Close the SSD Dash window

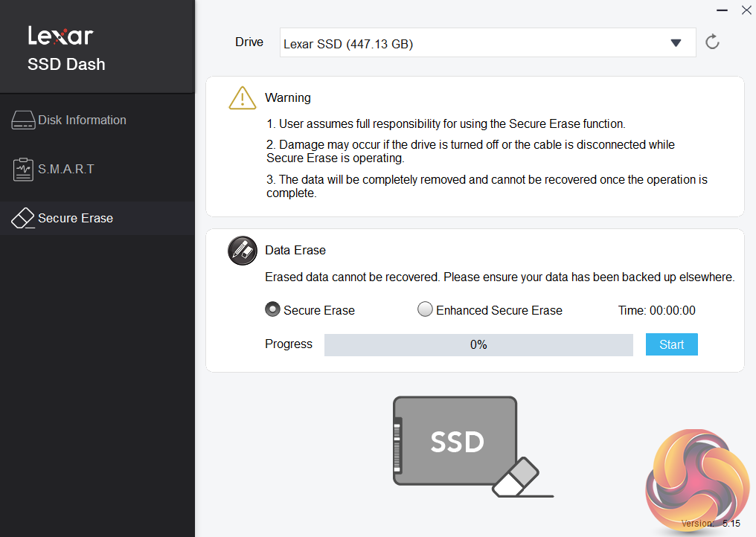pyautogui.click(x=746, y=10)
